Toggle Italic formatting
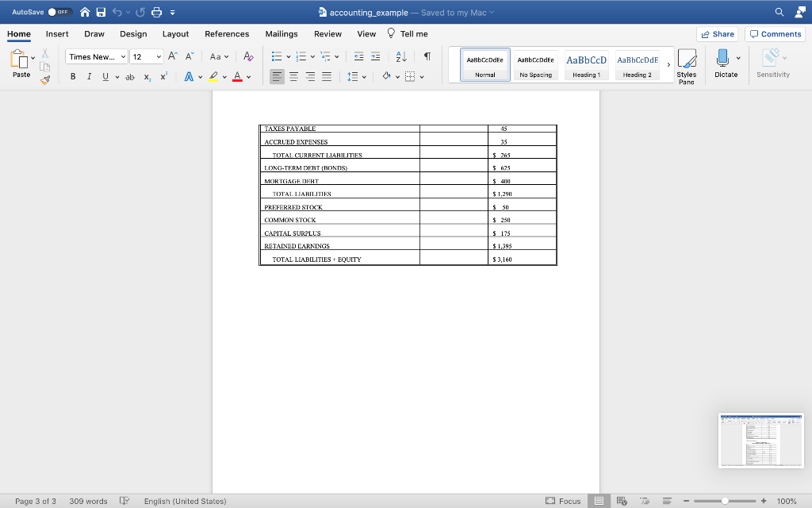Screen dimensions: 812x508 click(x=89, y=77)
